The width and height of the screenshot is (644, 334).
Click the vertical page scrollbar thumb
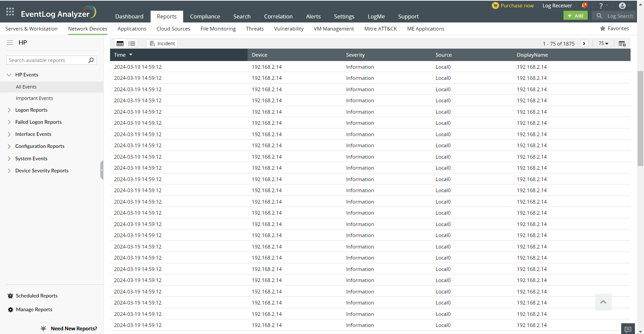click(x=640, y=118)
